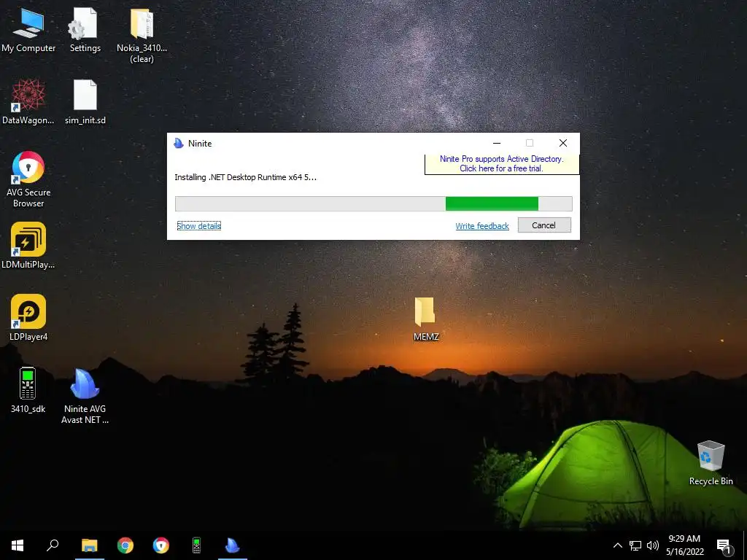
Task: Select the DataWagon shortcut icon
Action: coord(28,102)
